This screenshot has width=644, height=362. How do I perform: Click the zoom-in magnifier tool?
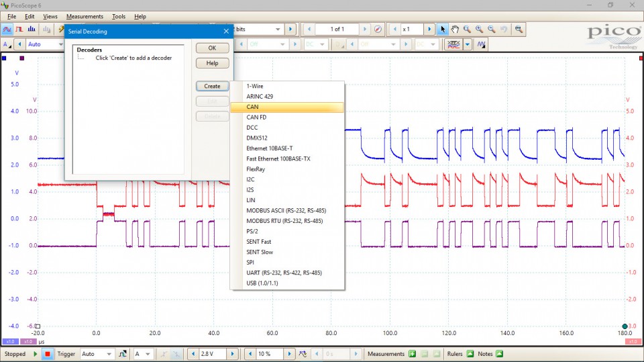tap(480, 30)
